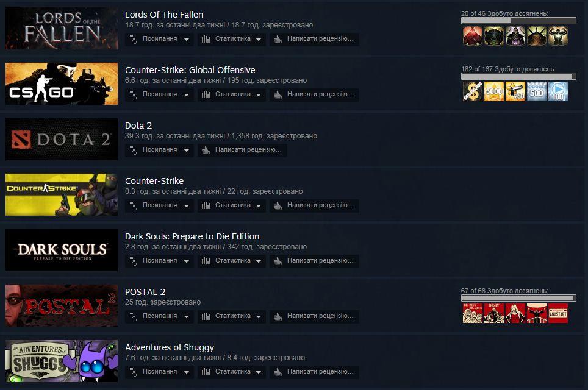The width and height of the screenshot is (588, 390).
Task: Open the Dark Souls: Prepare to Die Edition title
Action: 192,236
